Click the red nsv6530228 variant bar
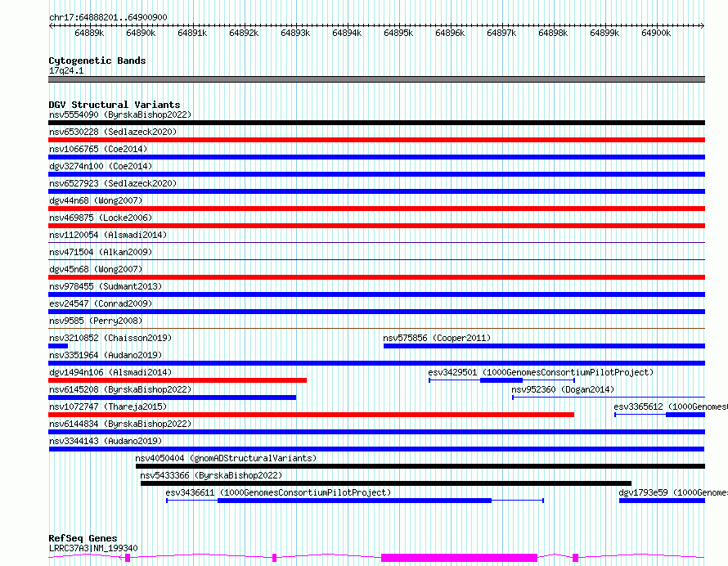The image size is (728, 566). click(376, 140)
